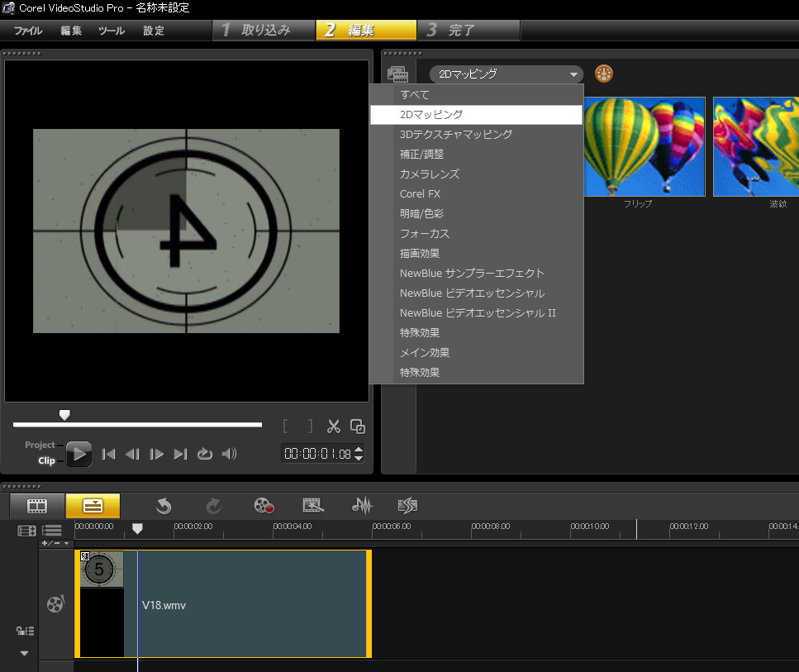The height and width of the screenshot is (672, 799).
Task: Step back to the previous frame
Action: pos(132,454)
